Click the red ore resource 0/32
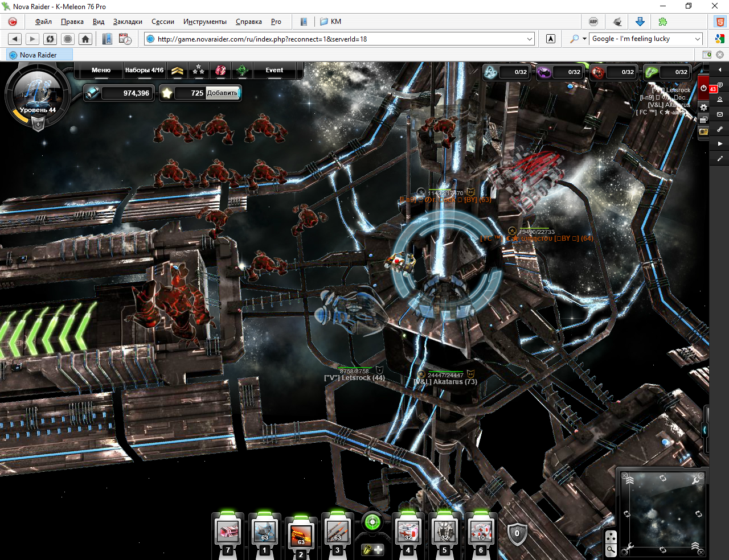The width and height of the screenshot is (729, 560). tap(613, 72)
